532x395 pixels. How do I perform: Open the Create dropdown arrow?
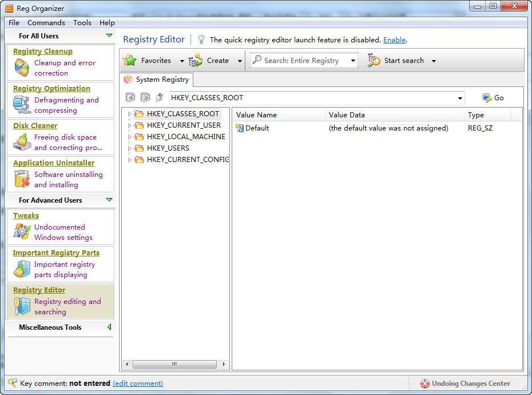[x=240, y=61]
